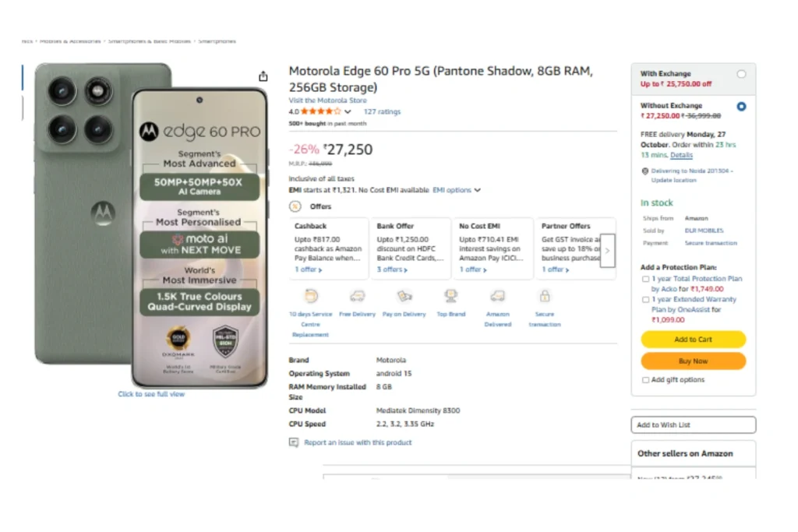Open the Add to Wish List dropdown
This screenshot has height=532, width=798.
tap(693, 425)
